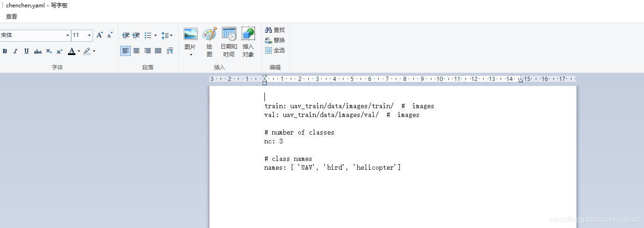Viewport: 644px width, 228px height.
Task: Insert a picture via 图片 icon
Action: tap(190, 34)
